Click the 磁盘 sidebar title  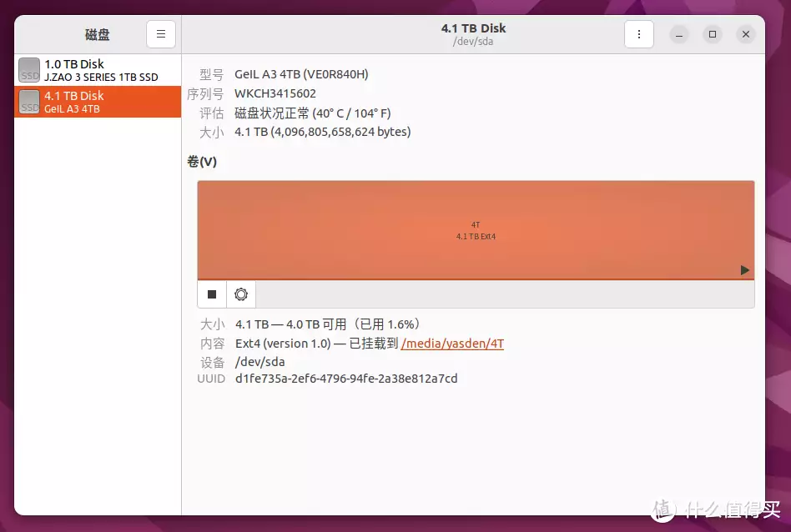[x=98, y=34]
